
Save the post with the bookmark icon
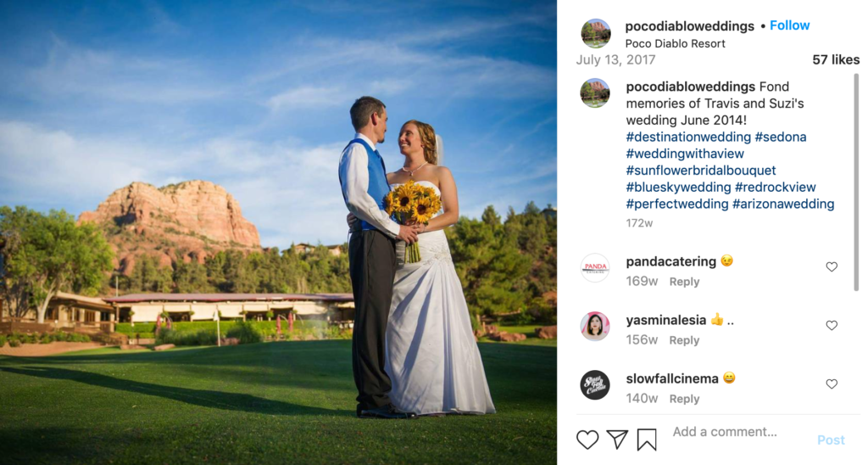point(646,440)
